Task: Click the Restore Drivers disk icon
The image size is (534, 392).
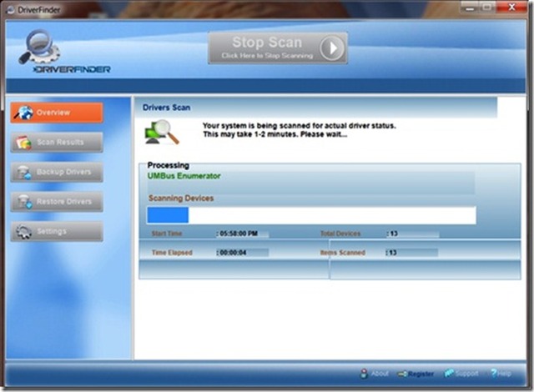Action: pos(24,202)
